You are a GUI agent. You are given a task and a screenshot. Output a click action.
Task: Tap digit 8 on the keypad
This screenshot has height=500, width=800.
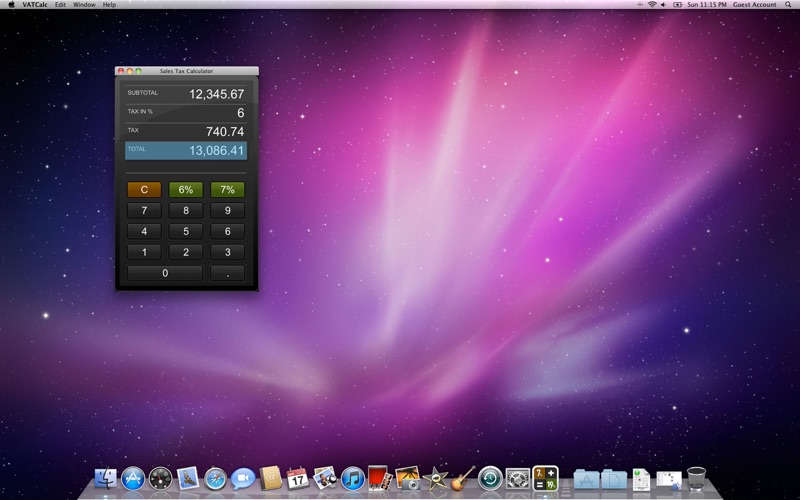pos(186,210)
